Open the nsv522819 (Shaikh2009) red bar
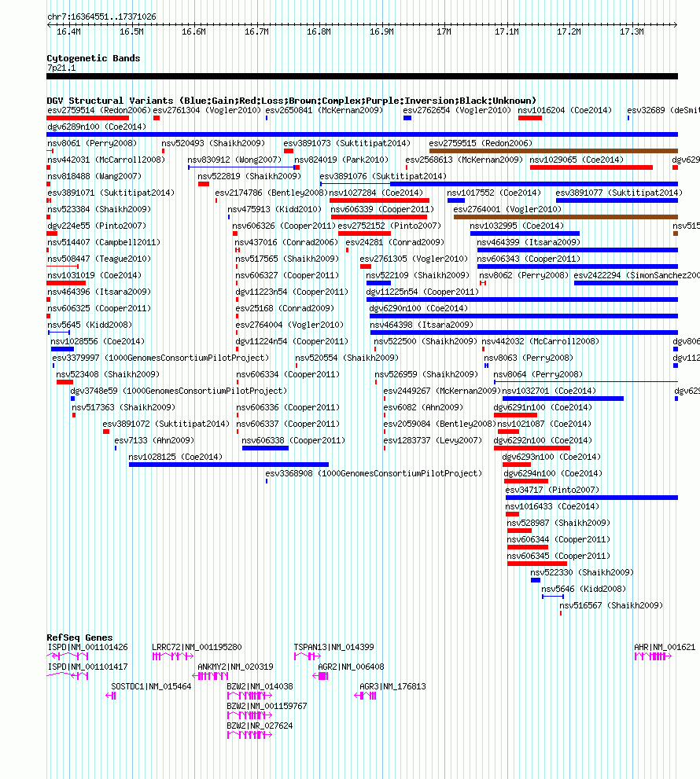Viewport: 700px width, 779px height. (204, 184)
